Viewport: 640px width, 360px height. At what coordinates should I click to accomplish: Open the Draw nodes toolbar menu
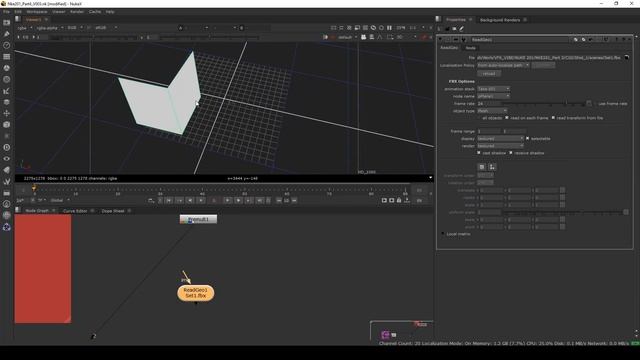tap(7, 34)
